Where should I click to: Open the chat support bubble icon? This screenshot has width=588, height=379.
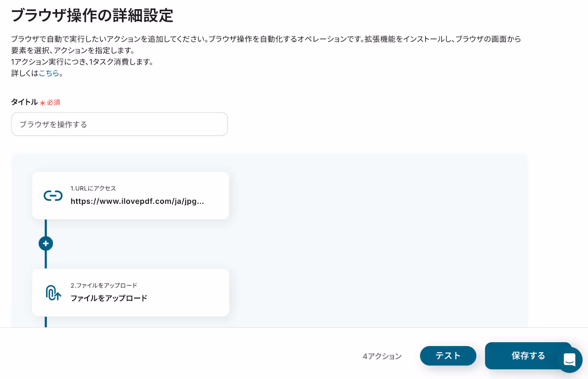569,360
